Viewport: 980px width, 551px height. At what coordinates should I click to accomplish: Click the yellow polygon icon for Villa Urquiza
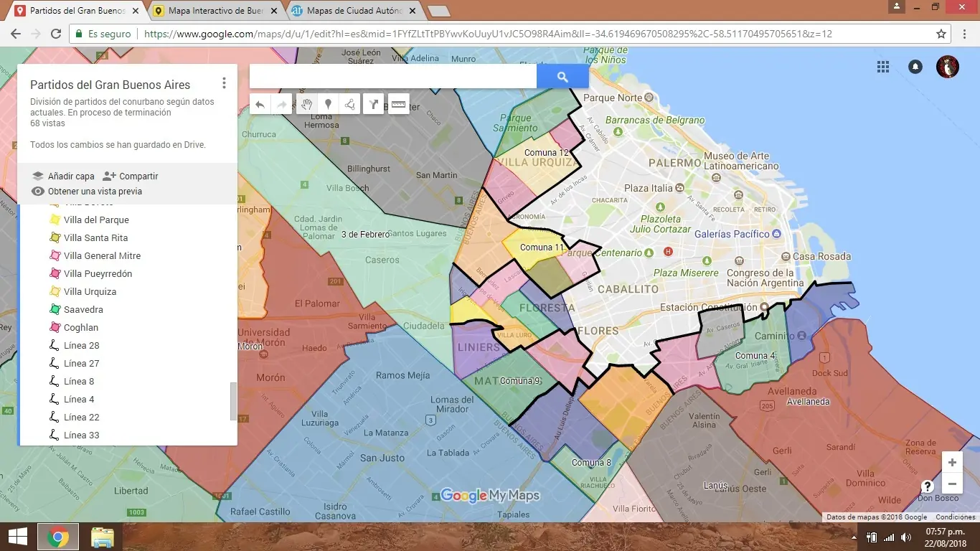(x=55, y=291)
